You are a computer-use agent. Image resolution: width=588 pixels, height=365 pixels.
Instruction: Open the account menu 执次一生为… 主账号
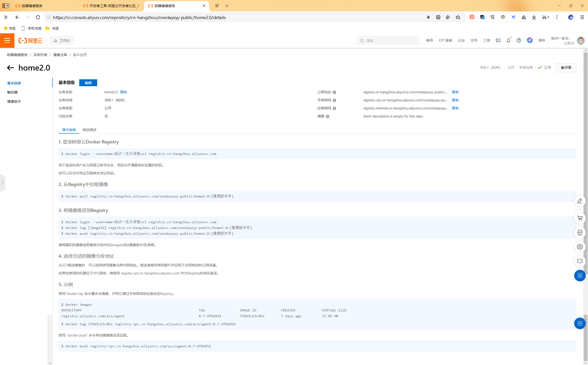[563, 40]
